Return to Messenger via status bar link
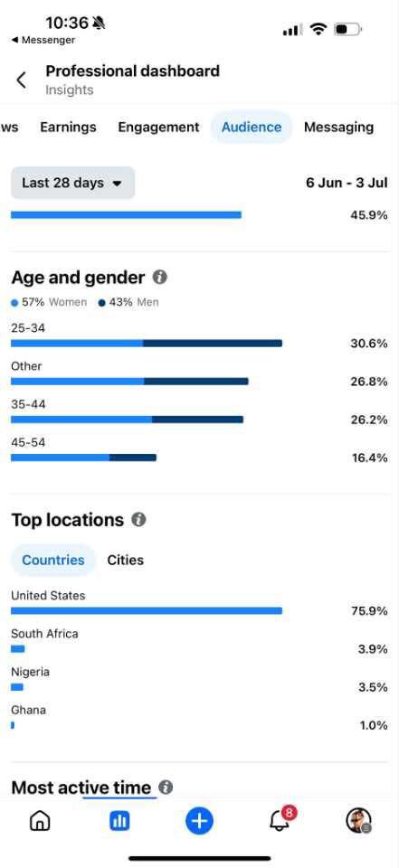 tap(43, 40)
